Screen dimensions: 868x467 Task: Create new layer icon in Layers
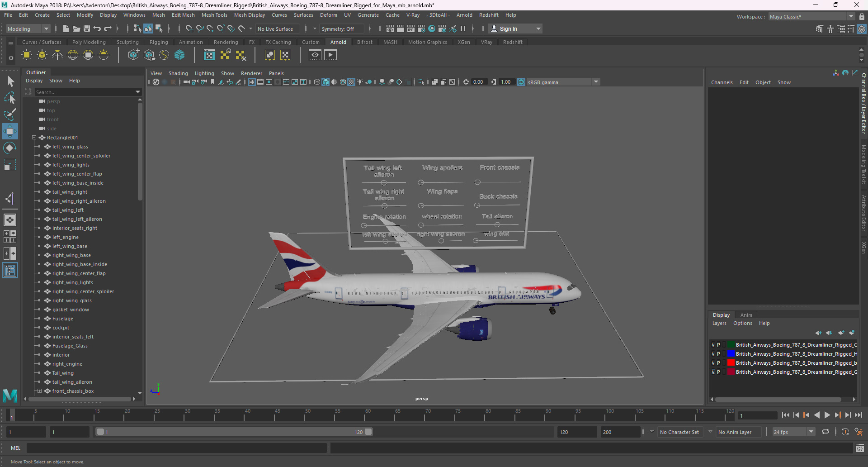click(841, 333)
